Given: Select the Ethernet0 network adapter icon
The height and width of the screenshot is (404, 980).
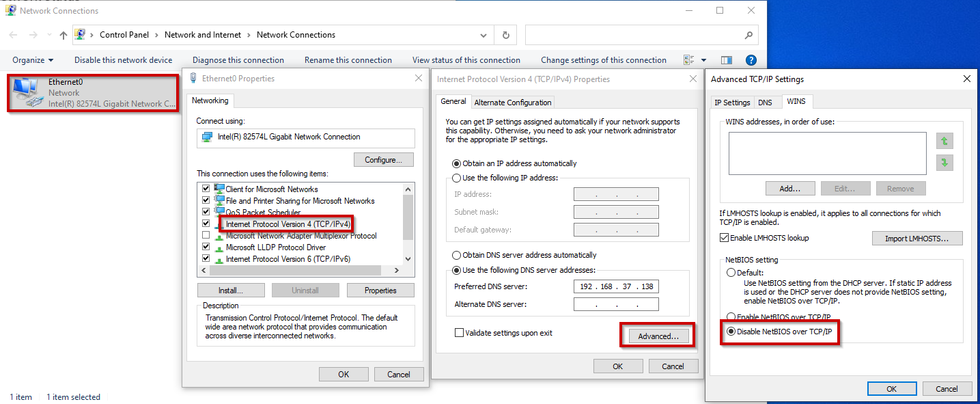Looking at the screenshot, I should 27,93.
